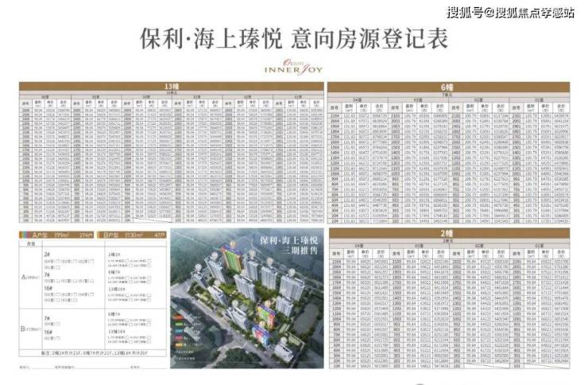Screen dimensions: 588x385
Task: Click the 备注 note row below the form
Action: (x=93, y=353)
